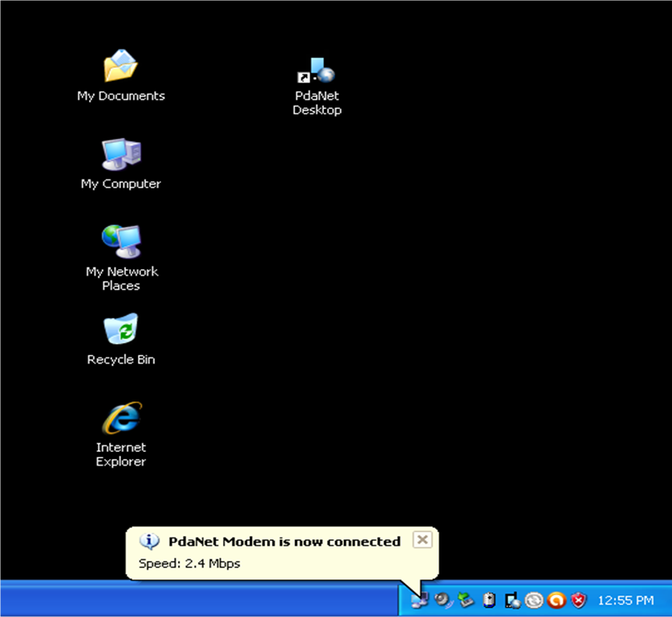Click the 'My Documents' label text
The width and height of the screenshot is (672, 617).
pos(121,96)
